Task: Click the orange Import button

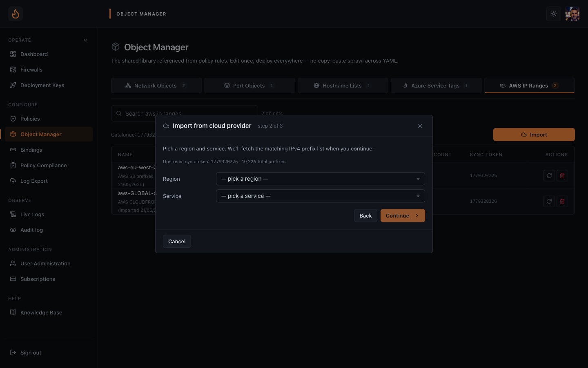Action: [534, 135]
